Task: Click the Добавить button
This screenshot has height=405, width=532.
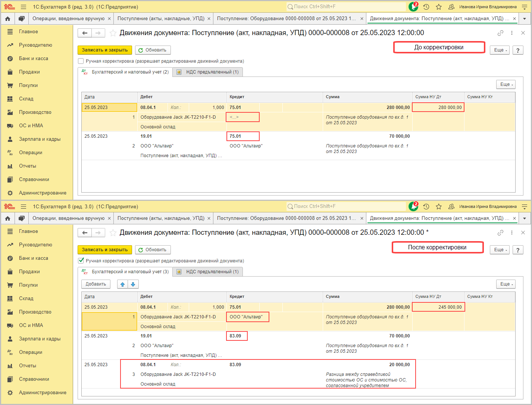Action: pos(96,284)
